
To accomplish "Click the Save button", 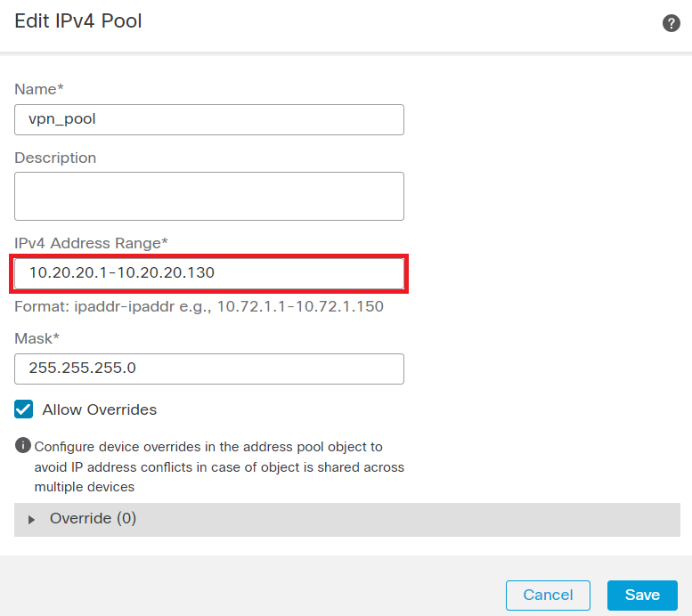I will click(x=642, y=596).
